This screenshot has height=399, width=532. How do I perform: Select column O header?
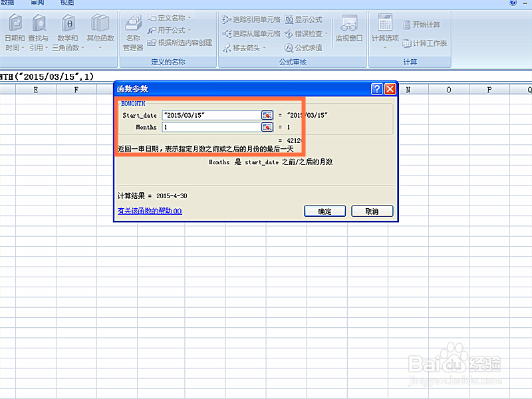(448, 90)
